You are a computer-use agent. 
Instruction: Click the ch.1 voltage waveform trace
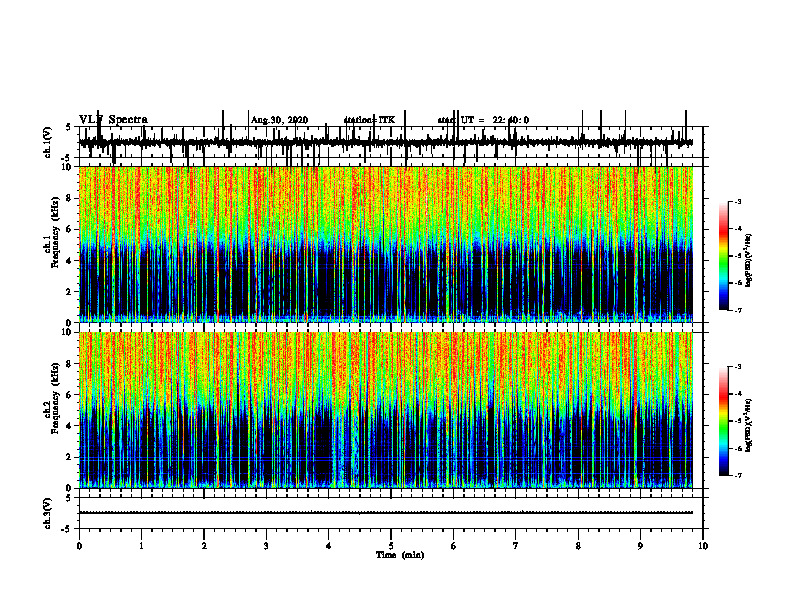[x=385, y=142]
